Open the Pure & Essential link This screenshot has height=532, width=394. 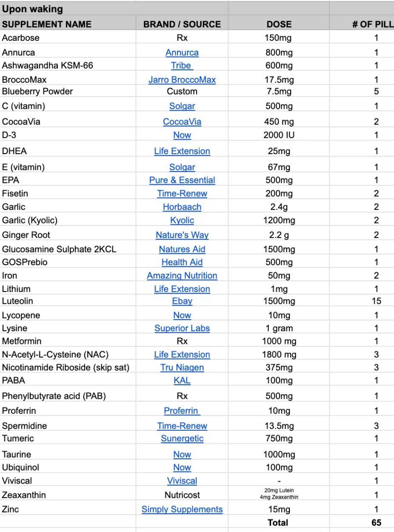click(x=182, y=180)
